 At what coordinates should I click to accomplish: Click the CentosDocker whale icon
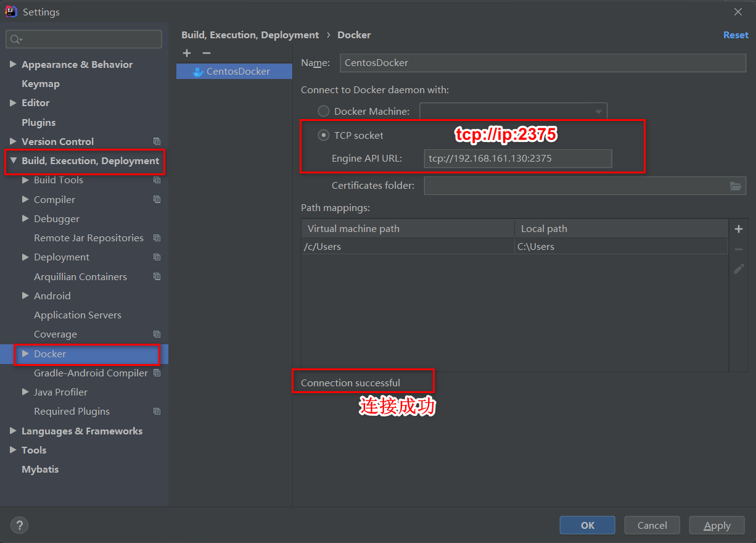[198, 72]
